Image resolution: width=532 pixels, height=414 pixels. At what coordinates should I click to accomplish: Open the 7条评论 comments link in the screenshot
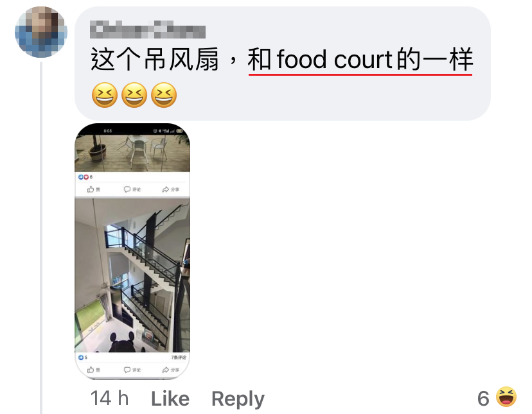[x=179, y=358]
